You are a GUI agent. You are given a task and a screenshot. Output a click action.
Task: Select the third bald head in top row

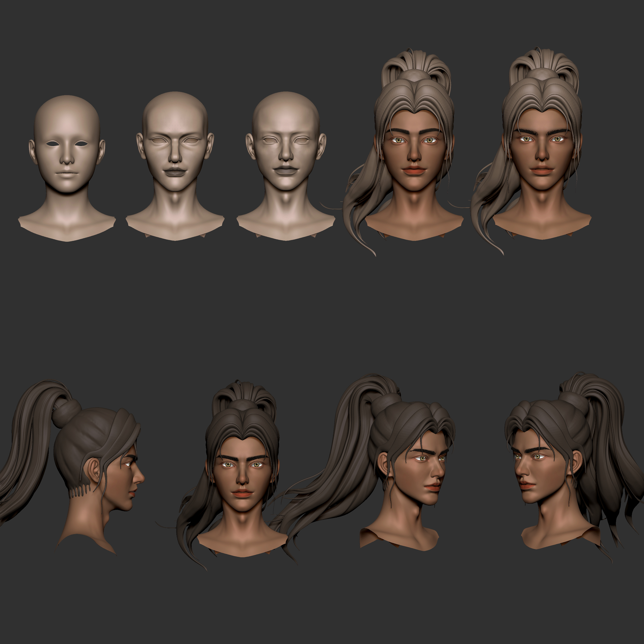point(286,166)
